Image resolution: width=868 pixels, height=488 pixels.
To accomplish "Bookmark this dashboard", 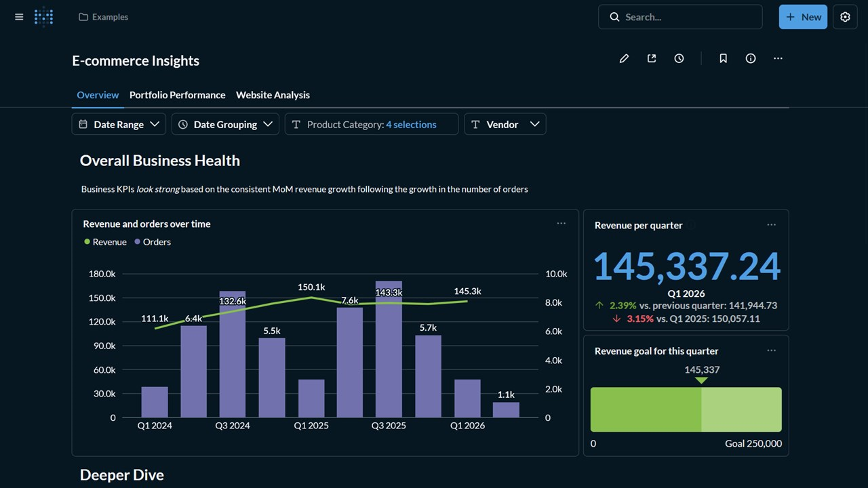I will point(723,59).
